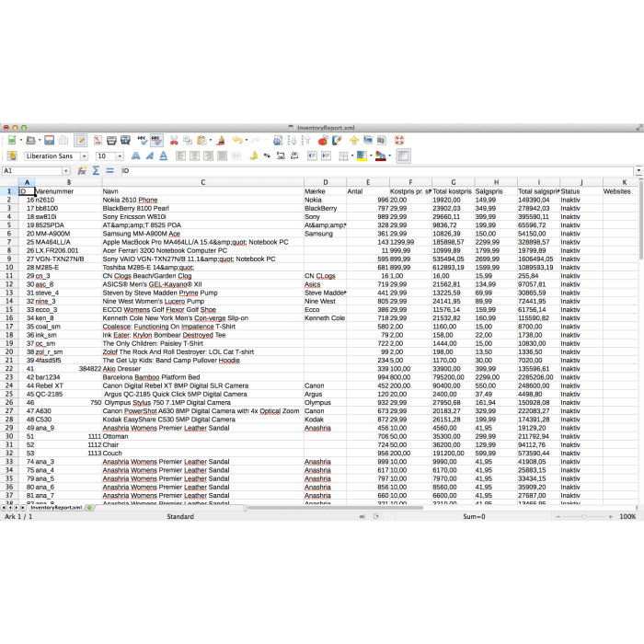644x644 pixels.
Task: Click the Sum sigma icon
Action: coord(96,170)
